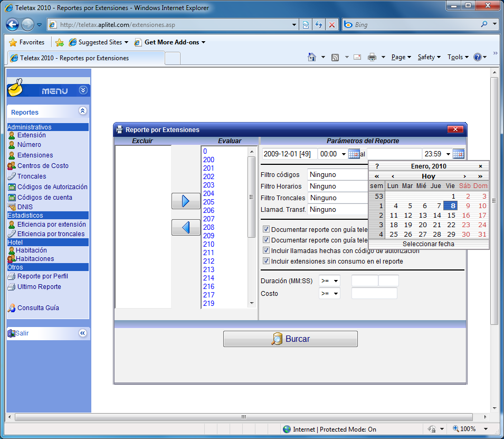Click the calendar help question mark
The height and width of the screenshot is (439, 504).
[x=377, y=166]
